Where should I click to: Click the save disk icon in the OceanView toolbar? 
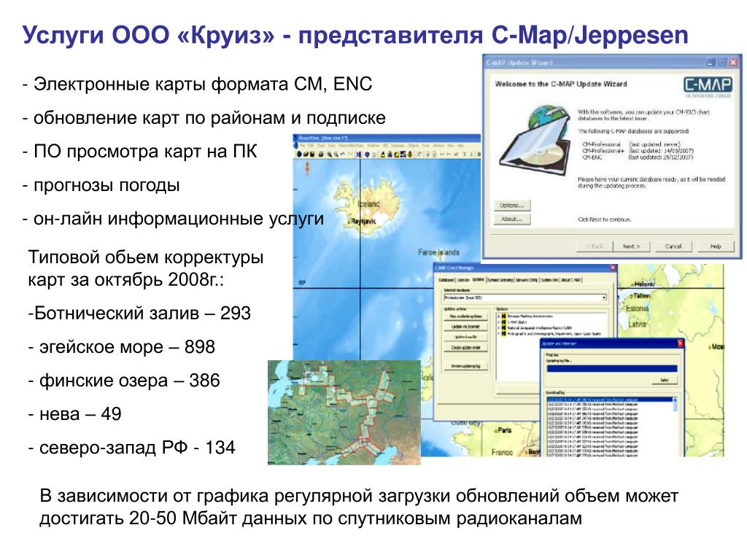coord(312,155)
